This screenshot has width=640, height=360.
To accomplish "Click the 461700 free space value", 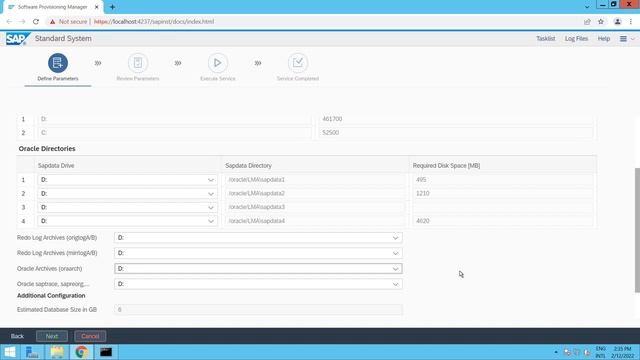I will click(x=332, y=119).
